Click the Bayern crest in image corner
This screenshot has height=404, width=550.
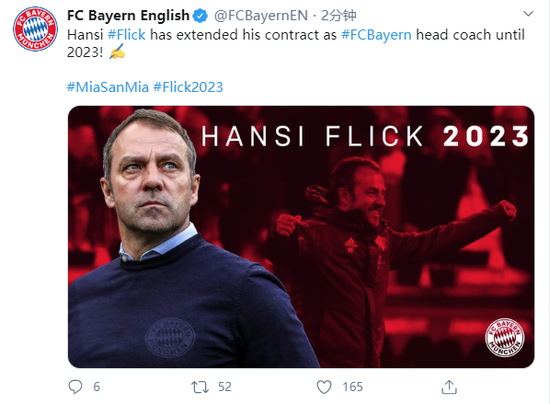tap(505, 337)
